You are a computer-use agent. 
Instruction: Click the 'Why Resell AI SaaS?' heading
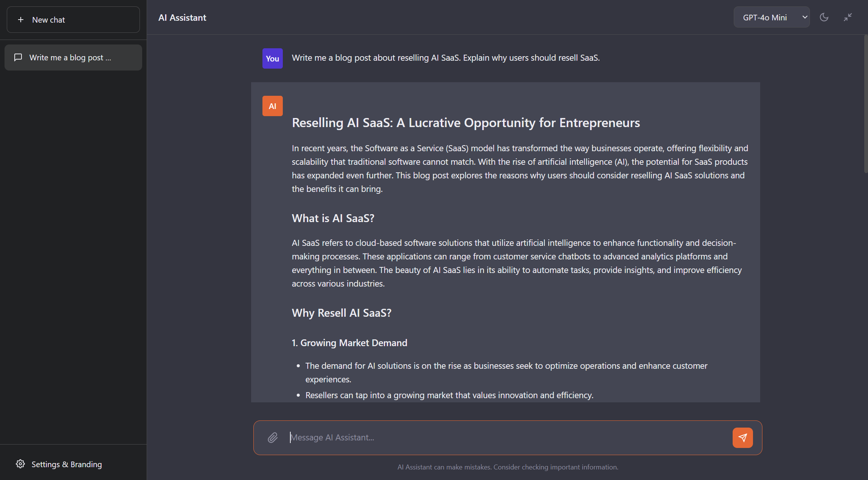[x=341, y=313]
